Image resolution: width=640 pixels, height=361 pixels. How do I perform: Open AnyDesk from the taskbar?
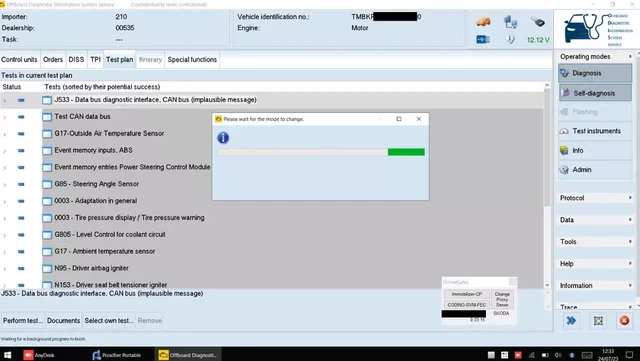tap(39, 355)
